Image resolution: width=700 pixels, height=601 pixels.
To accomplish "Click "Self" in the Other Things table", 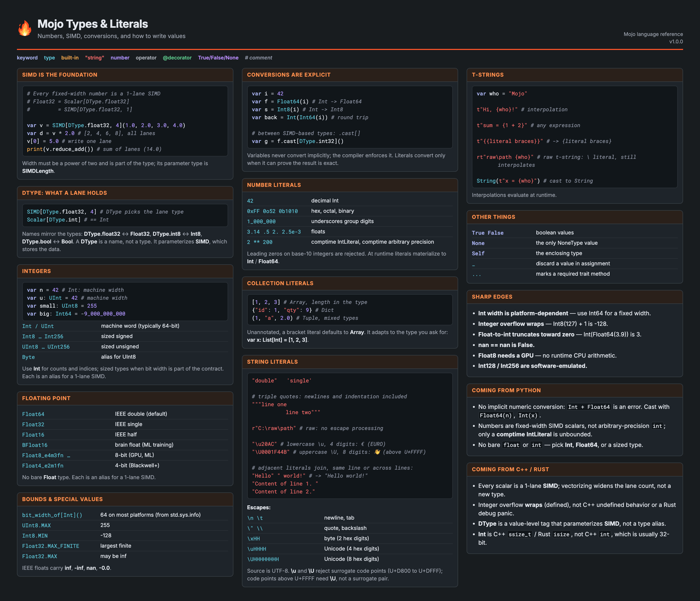I will [x=478, y=254].
